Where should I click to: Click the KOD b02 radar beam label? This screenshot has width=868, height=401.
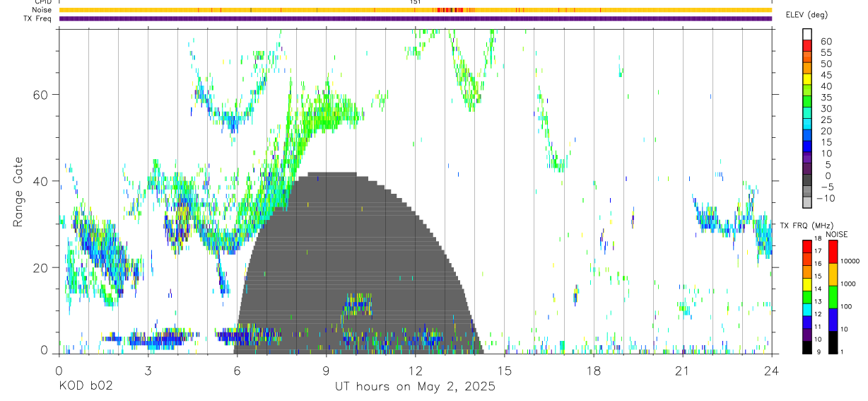85,386
